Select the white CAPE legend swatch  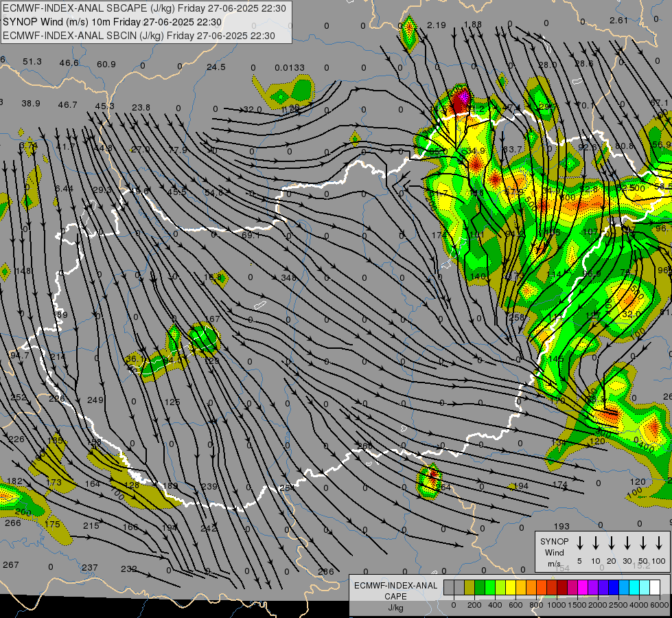pos(654,588)
